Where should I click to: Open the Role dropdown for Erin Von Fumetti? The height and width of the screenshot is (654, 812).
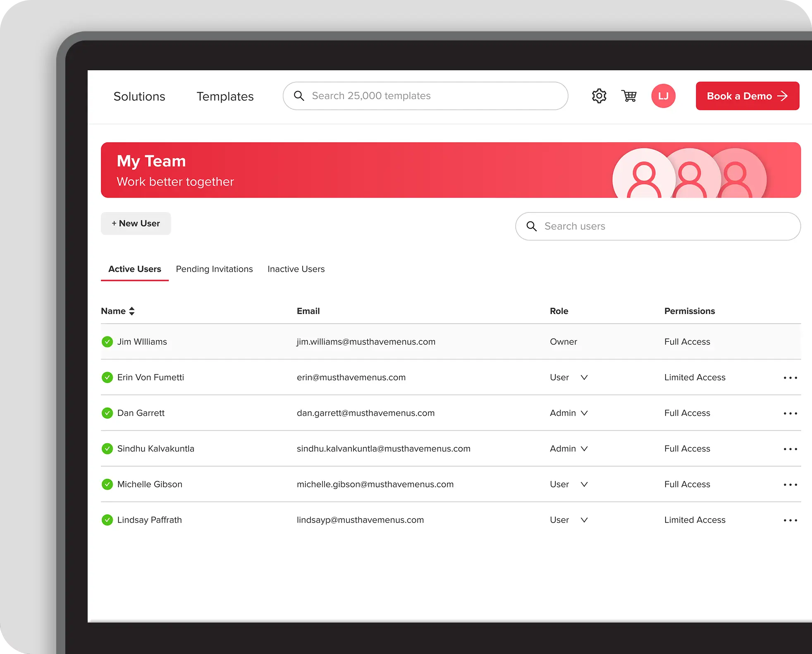(x=584, y=377)
